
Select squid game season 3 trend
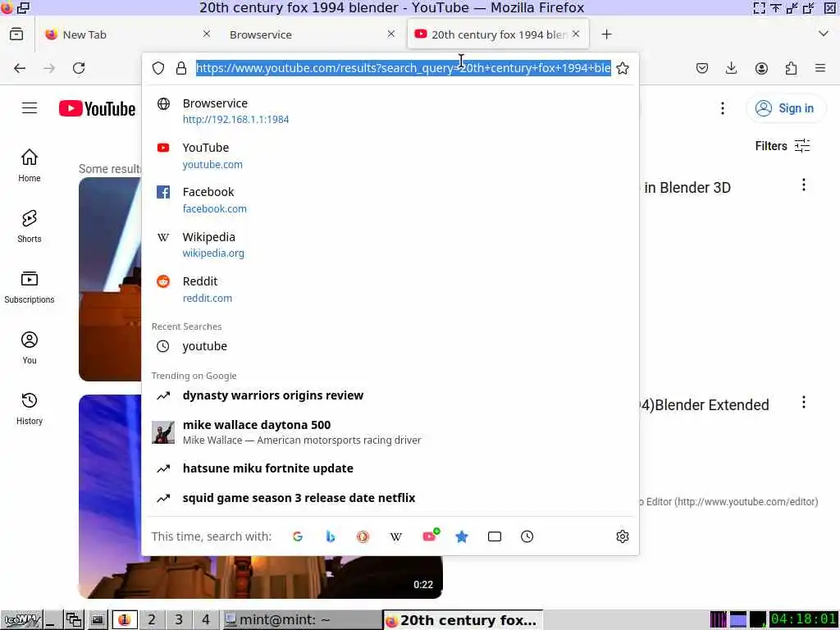[390, 498]
